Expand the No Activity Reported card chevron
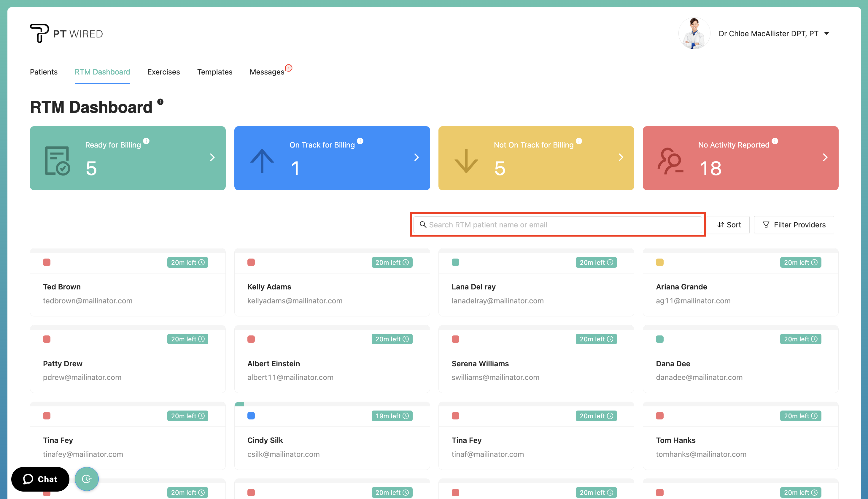The image size is (868, 499). (825, 157)
